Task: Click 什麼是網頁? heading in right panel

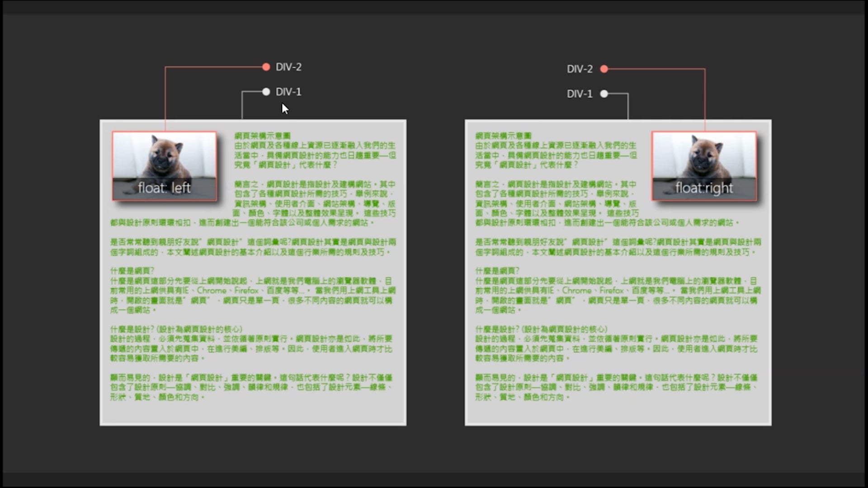Action: (497, 271)
